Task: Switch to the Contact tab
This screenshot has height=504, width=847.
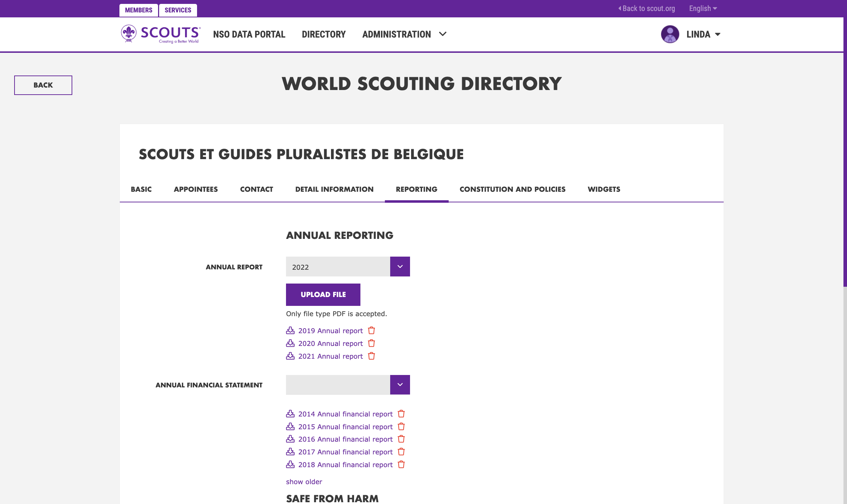Action: click(257, 189)
